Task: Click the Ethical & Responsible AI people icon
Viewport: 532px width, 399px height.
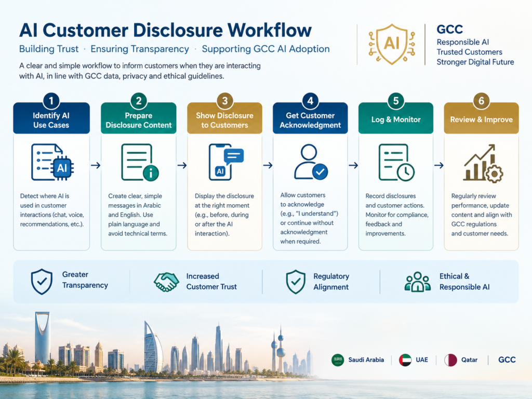Action: [x=418, y=282]
